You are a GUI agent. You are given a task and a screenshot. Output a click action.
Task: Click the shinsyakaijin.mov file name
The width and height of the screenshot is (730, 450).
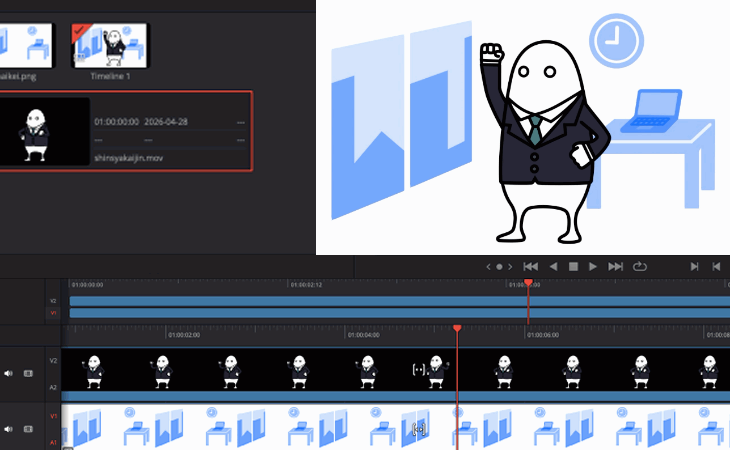pyautogui.click(x=128, y=158)
